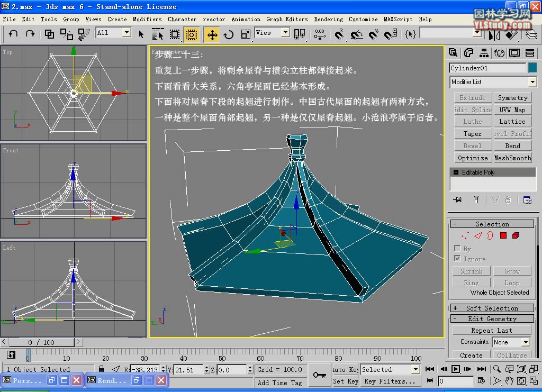Screen dimensions: 542x392
Task: Activate the Select and Rotate tool
Action: (x=229, y=34)
